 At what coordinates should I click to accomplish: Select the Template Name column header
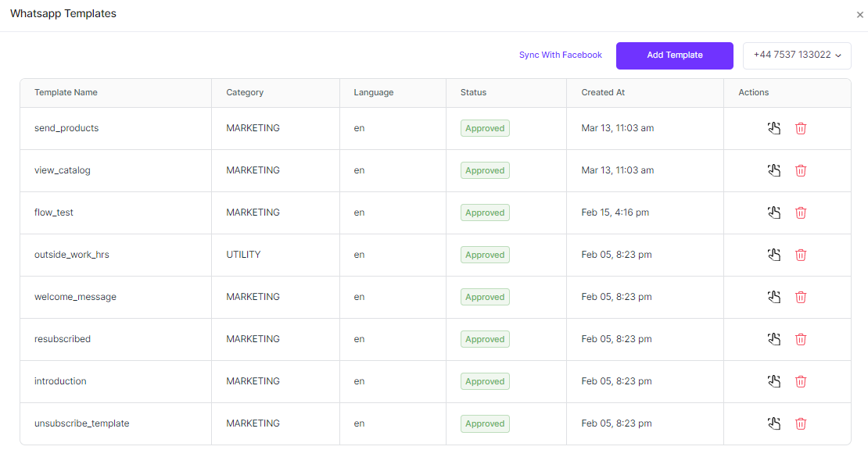click(x=66, y=92)
